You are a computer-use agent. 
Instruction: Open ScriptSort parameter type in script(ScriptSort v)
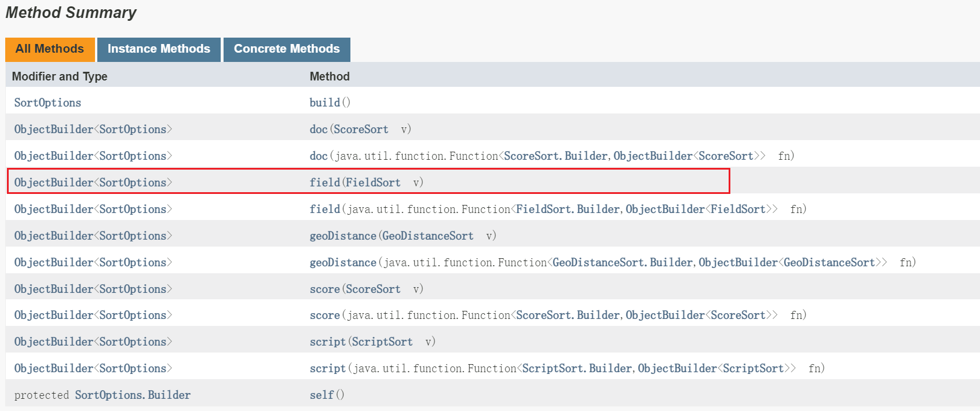tap(382, 342)
